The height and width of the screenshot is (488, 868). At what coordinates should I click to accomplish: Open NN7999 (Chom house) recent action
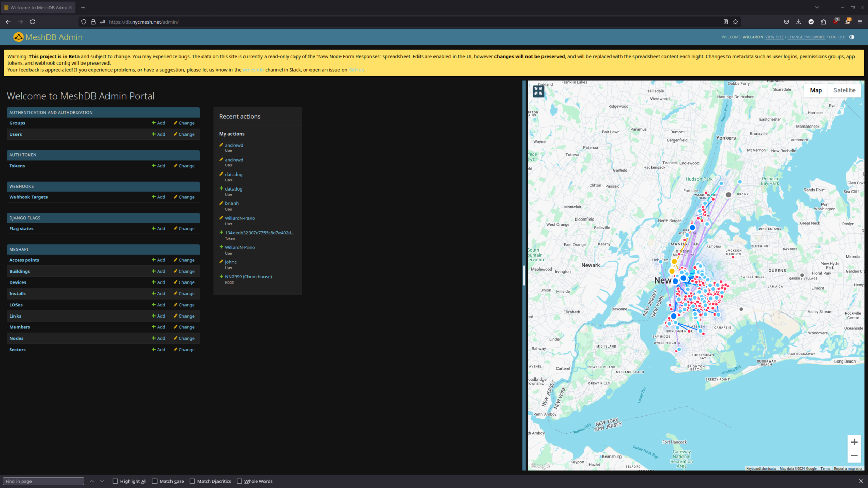tap(249, 277)
